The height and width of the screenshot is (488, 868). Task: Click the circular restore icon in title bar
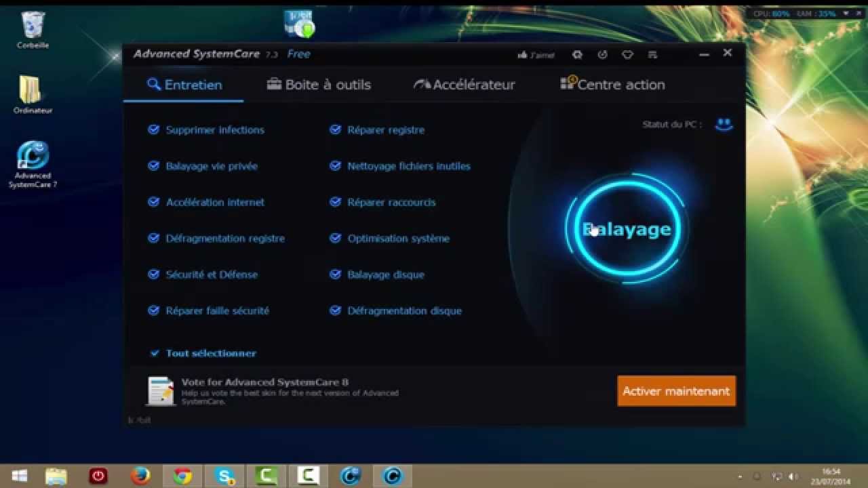[602, 54]
